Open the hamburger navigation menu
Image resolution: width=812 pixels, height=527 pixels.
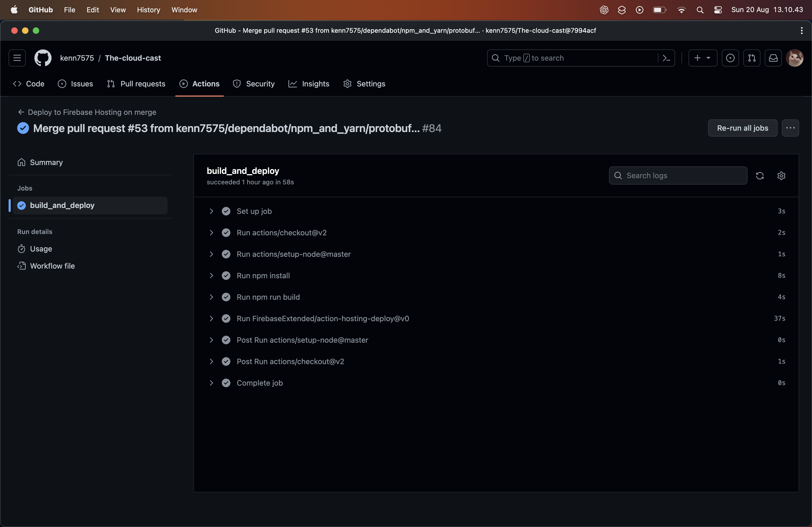tap(17, 58)
